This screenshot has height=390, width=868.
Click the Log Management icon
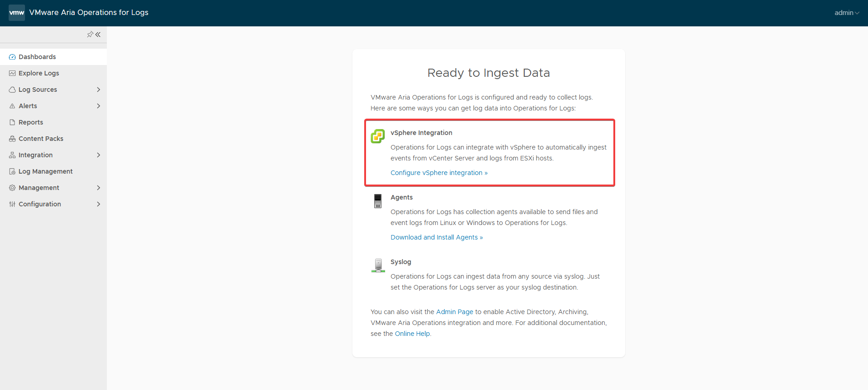(x=12, y=171)
